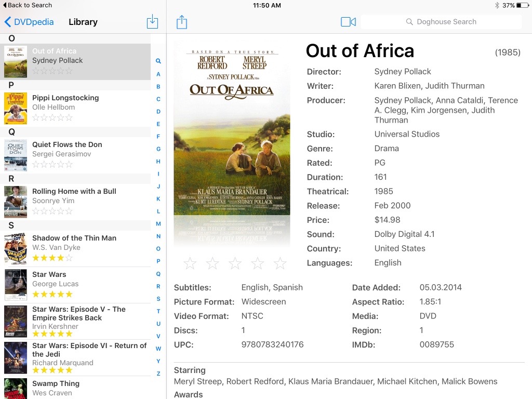Screen dimensions: 532x399
Task: Jump to letter W in index
Action: pos(158,349)
